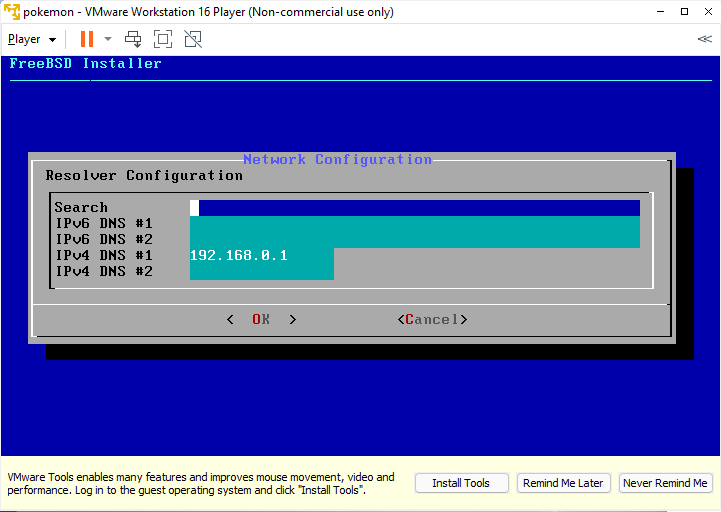721x512 pixels.
Task: Choose Cancel in Network Configuration
Action: click(x=432, y=319)
